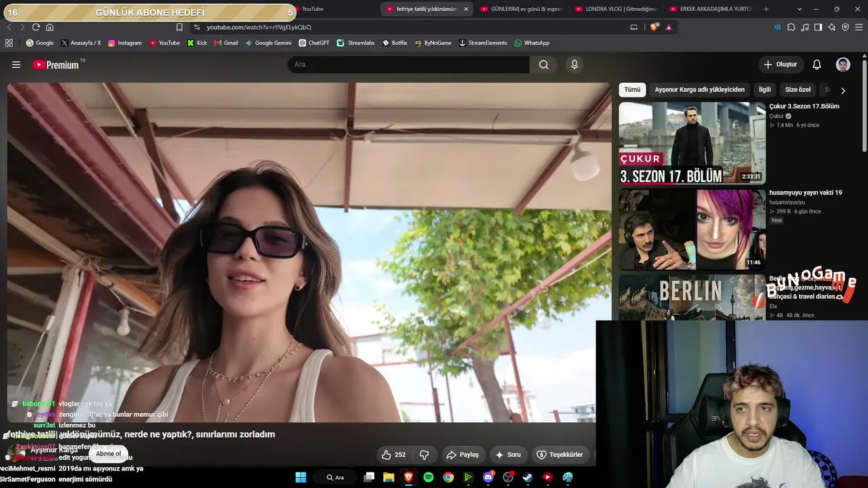Open the tab search dropdown arrow
The height and width of the screenshot is (488, 868).
(800, 9)
